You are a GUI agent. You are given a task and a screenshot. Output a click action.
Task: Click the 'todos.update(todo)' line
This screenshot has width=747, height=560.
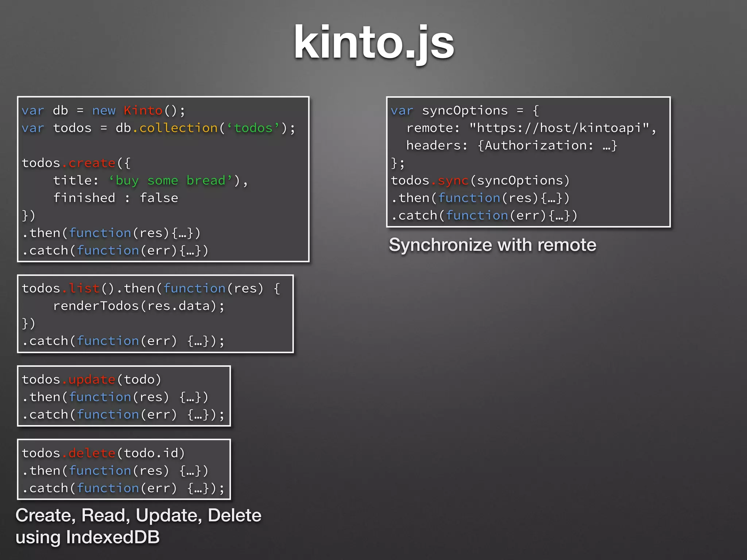[92, 380]
